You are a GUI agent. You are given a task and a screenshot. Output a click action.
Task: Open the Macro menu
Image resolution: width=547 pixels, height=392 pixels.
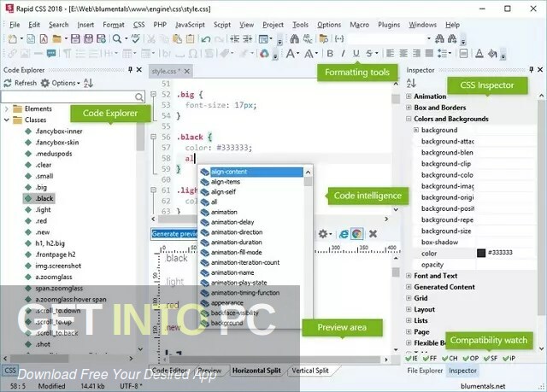pyautogui.click(x=359, y=25)
